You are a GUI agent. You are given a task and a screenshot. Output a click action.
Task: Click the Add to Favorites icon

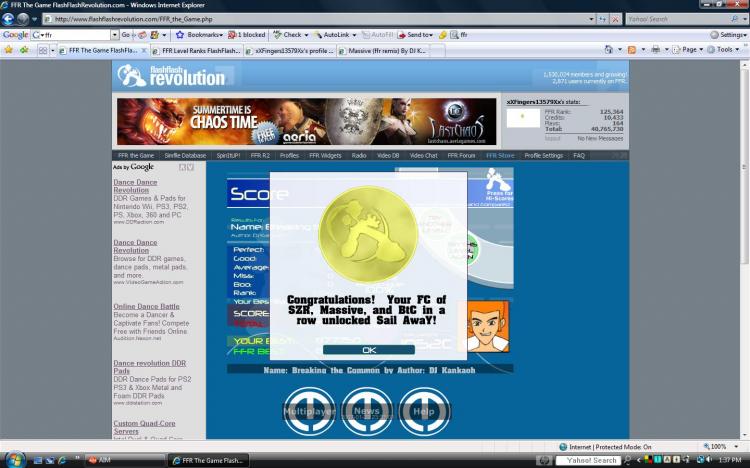click(24, 50)
